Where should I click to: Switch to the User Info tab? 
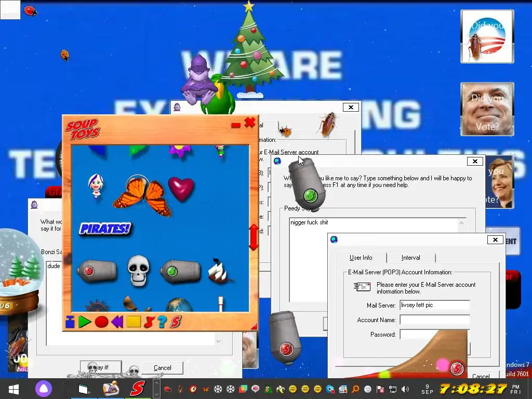pos(361,258)
